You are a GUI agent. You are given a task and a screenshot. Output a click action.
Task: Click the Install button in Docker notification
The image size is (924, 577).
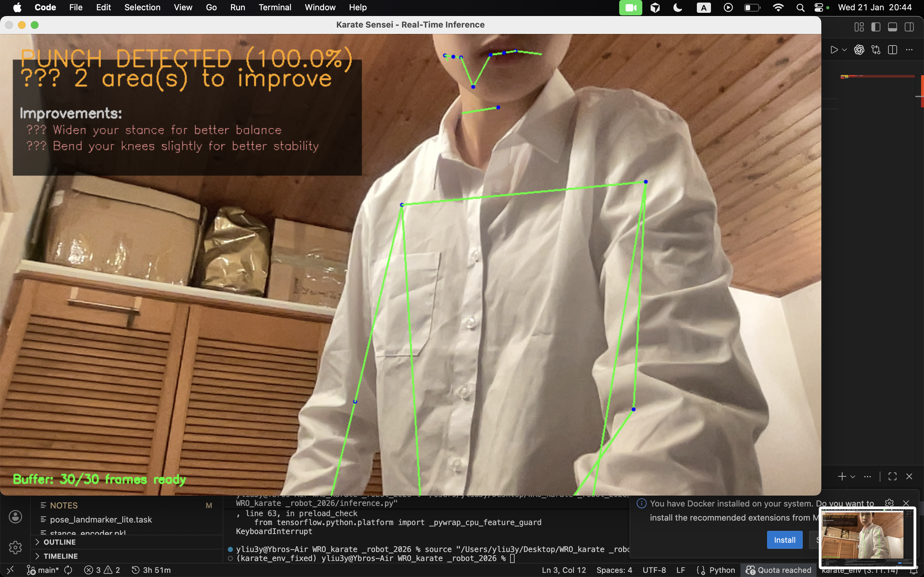pyautogui.click(x=784, y=539)
